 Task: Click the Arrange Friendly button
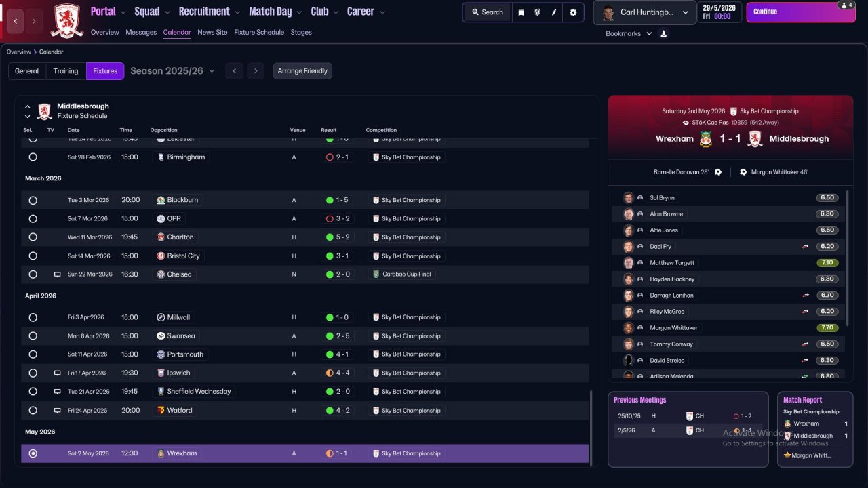[302, 71]
